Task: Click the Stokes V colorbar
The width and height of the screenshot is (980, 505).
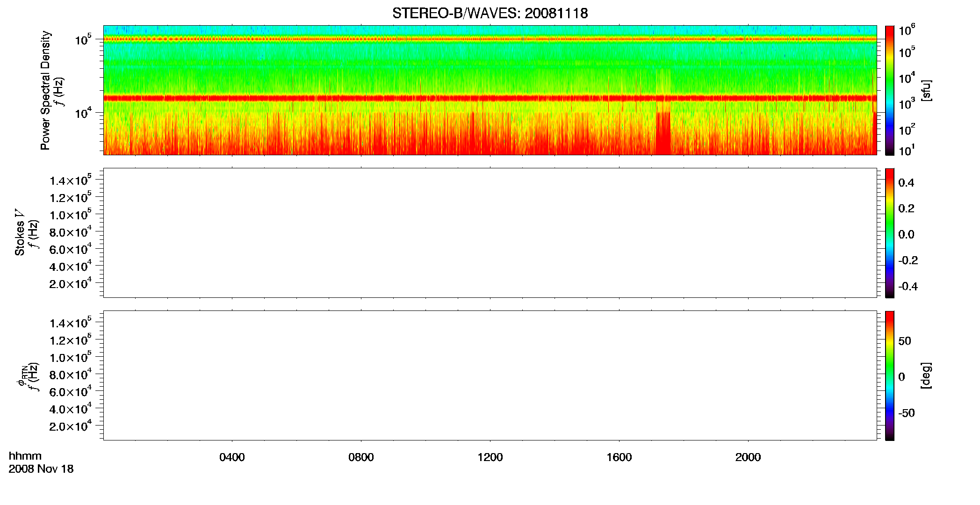Action: [890, 233]
